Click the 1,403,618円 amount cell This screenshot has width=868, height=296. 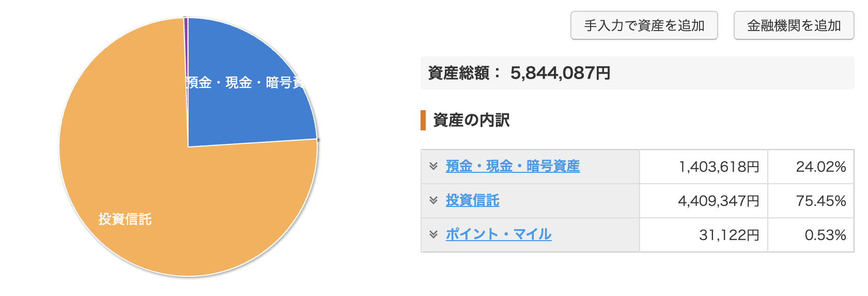pos(719,167)
